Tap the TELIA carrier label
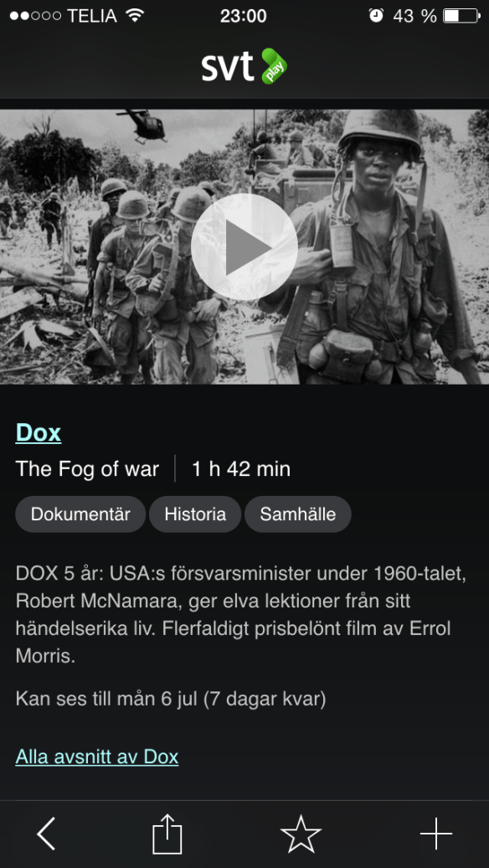 tap(92, 15)
